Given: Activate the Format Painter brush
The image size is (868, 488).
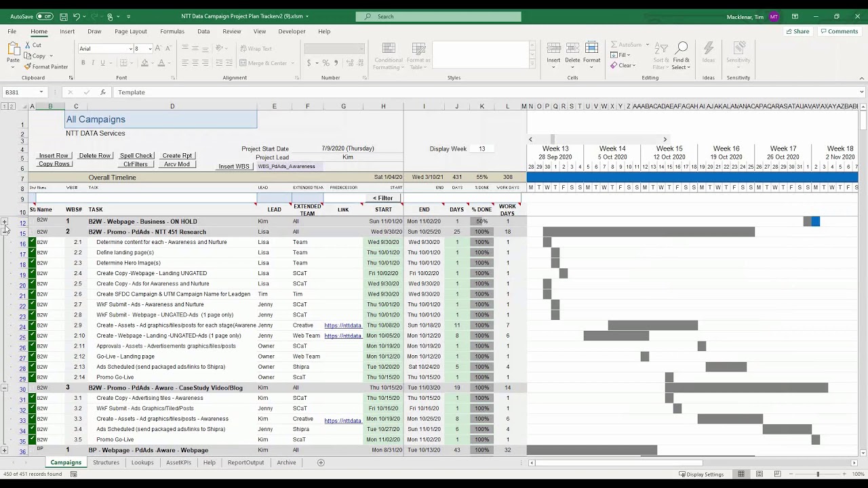Looking at the screenshot, I should tap(28, 66).
